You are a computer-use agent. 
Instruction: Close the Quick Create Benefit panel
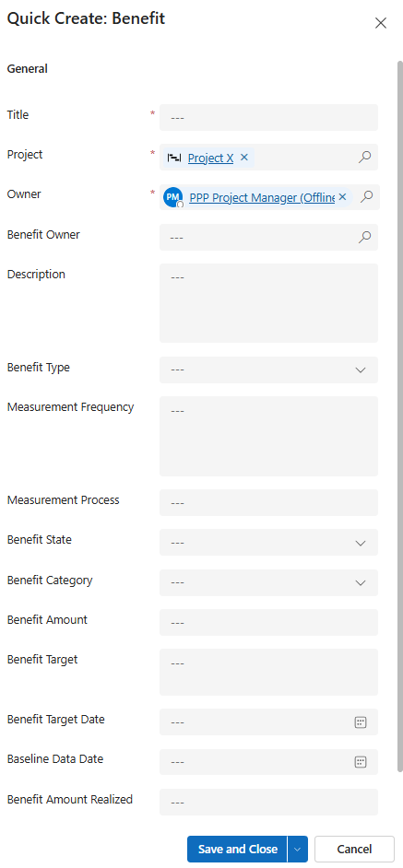(x=380, y=23)
